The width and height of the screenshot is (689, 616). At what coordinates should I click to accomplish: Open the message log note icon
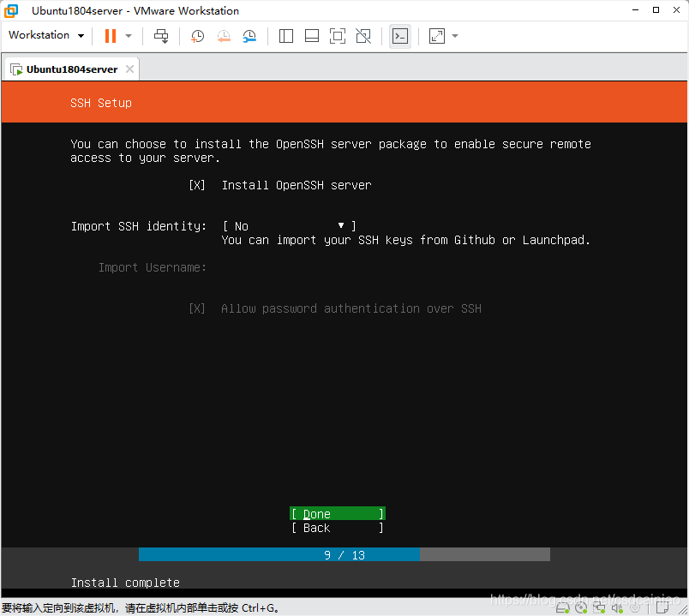click(662, 608)
